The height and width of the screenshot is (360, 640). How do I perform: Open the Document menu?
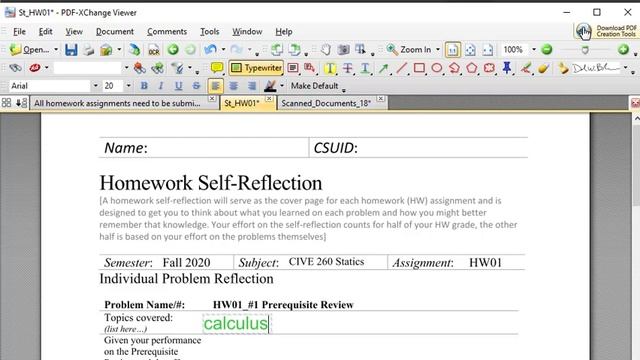(115, 31)
